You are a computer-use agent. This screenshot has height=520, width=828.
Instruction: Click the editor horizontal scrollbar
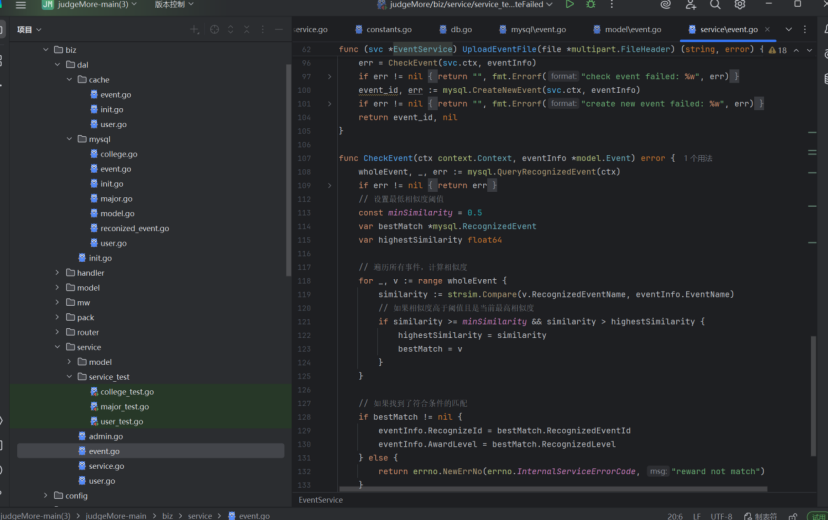(553, 489)
